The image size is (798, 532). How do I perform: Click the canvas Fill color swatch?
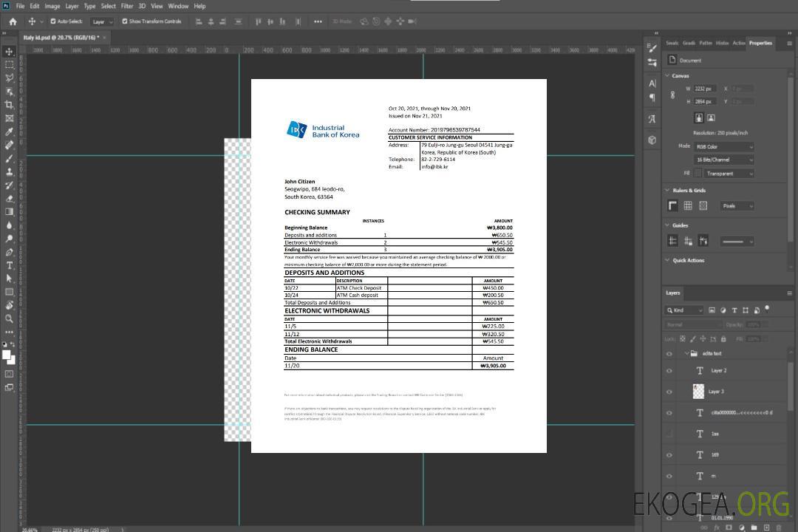698,173
